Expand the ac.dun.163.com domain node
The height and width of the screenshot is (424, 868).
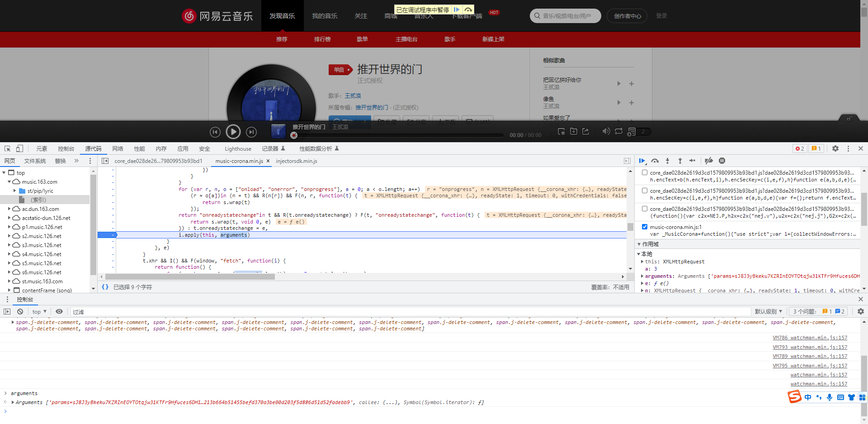click(9, 209)
